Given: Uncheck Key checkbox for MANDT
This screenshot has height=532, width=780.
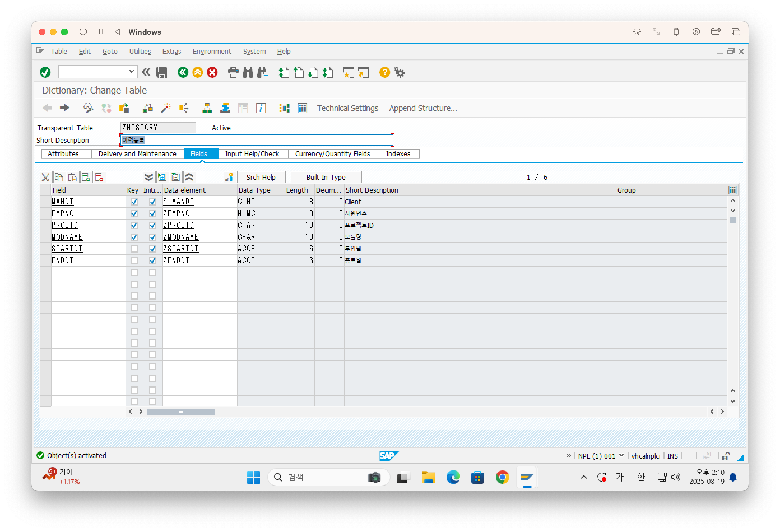Looking at the screenshot, I should 134,202.
